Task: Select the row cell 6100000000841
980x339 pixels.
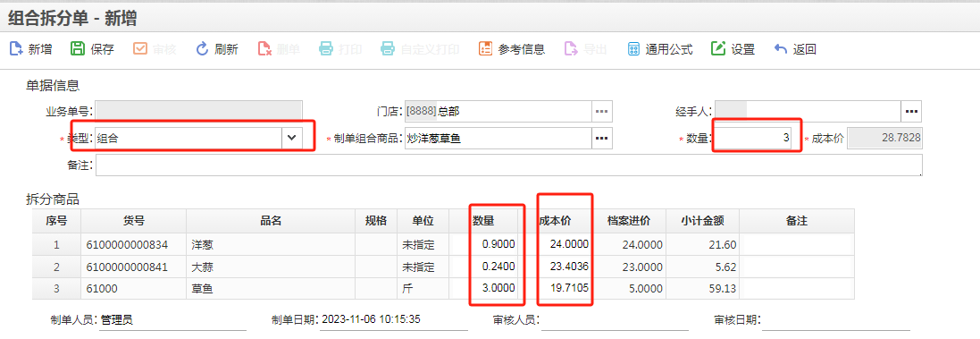Action: click(134, 267)
